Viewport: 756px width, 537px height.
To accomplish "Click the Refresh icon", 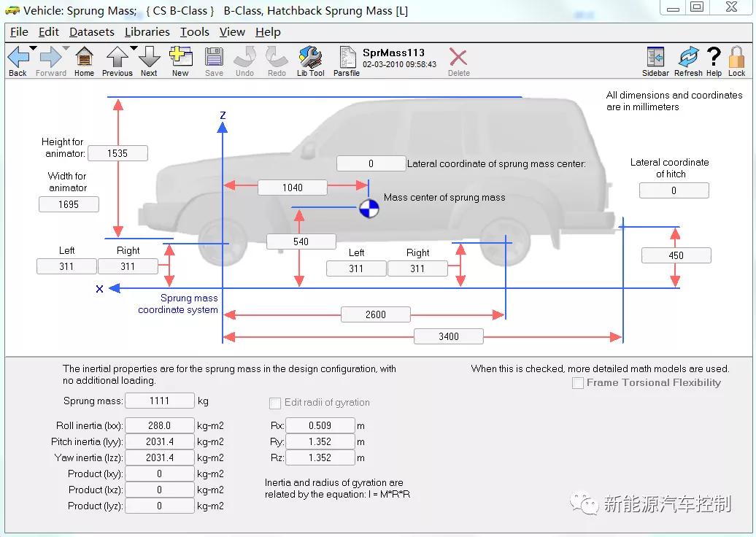I will pos(688,60).
